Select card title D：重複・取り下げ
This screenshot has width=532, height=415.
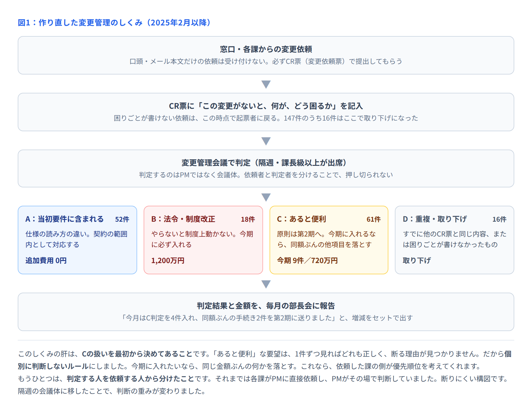435,219
